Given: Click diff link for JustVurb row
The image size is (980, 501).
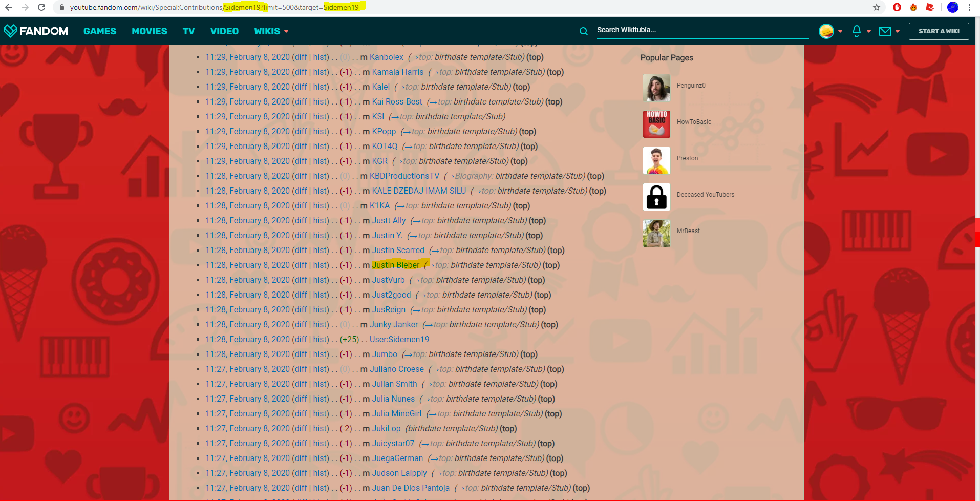Looking at the screenshot, I should tap(301, 280).
